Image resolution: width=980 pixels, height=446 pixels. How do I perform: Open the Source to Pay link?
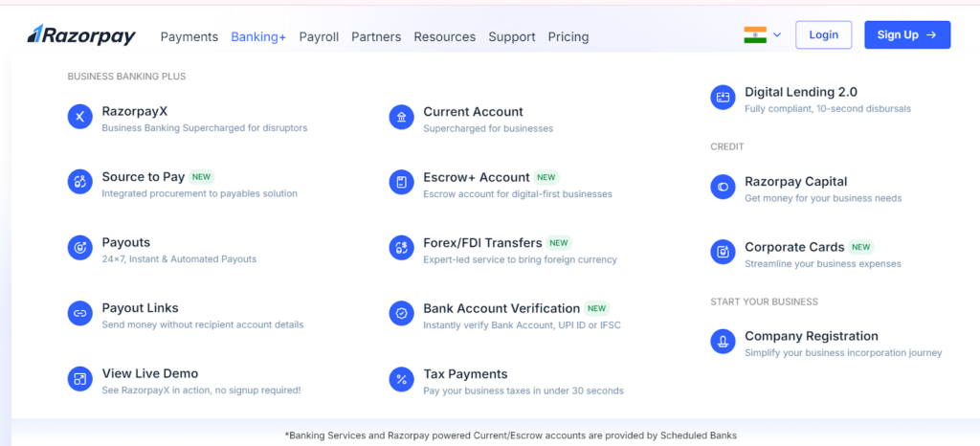(x=144, y=177)
